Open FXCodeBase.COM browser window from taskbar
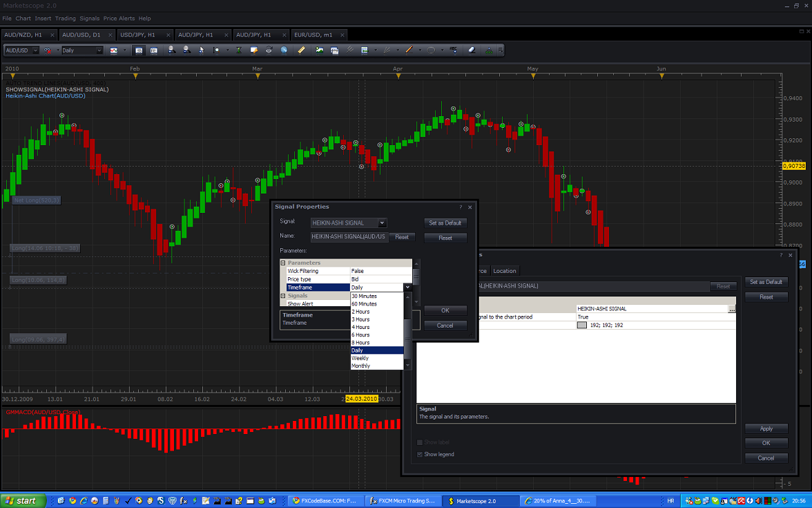Image resolution: width=812 pixels, height=508 pixels. [326, 500]
